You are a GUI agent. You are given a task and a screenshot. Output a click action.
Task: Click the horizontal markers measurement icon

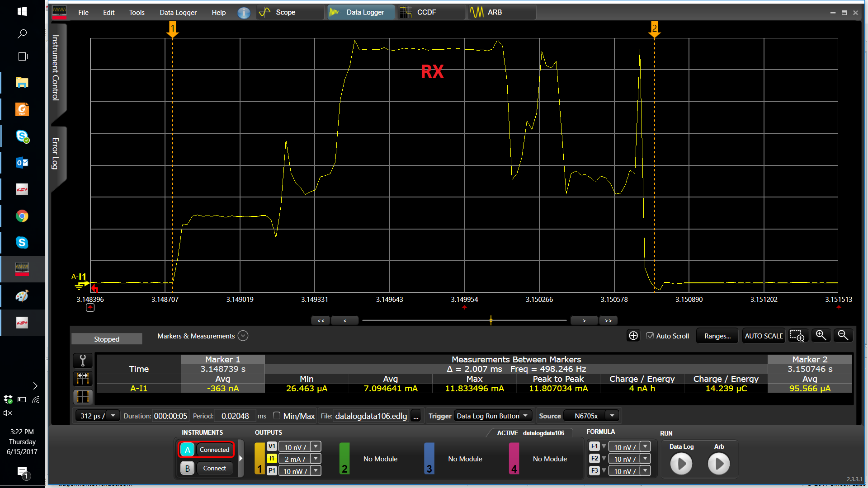point(83,378)
